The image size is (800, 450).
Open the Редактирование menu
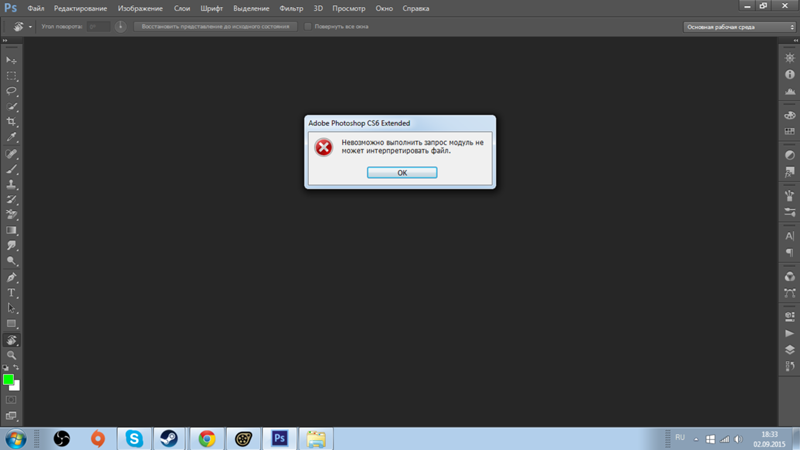(81, 8)
